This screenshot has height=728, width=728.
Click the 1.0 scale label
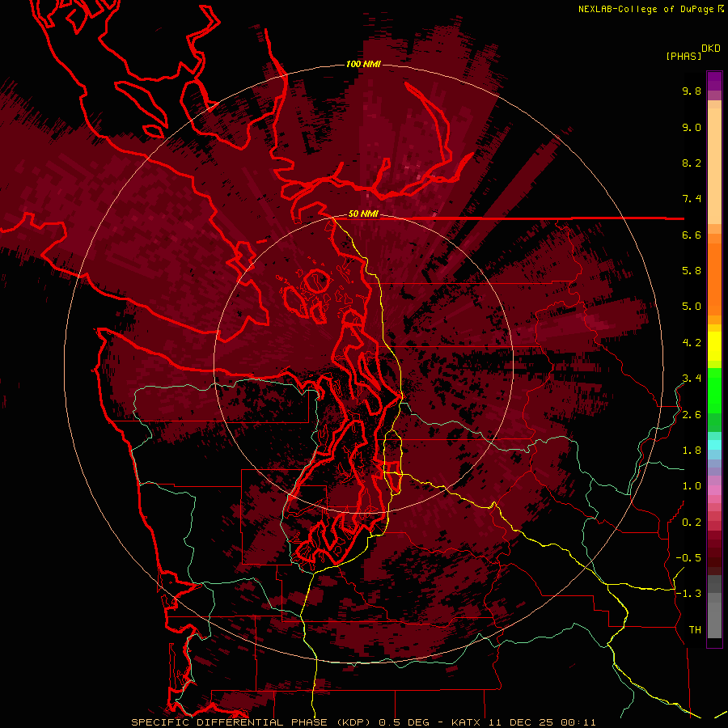point(692,486)
